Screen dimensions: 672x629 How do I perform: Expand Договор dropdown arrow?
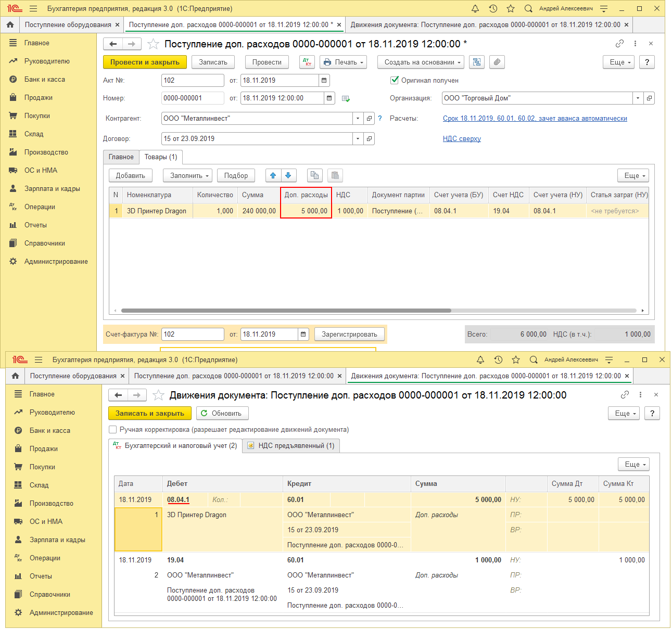tap(358, 138)
